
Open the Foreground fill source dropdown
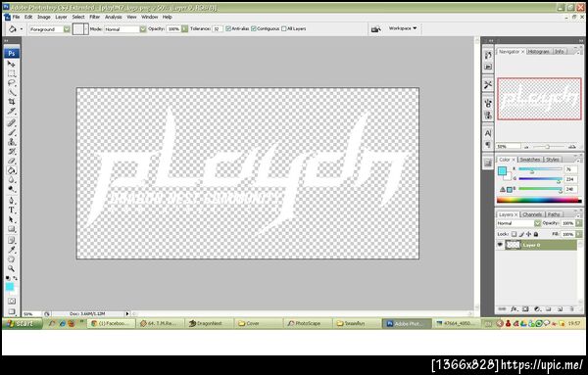pos(67,28)
